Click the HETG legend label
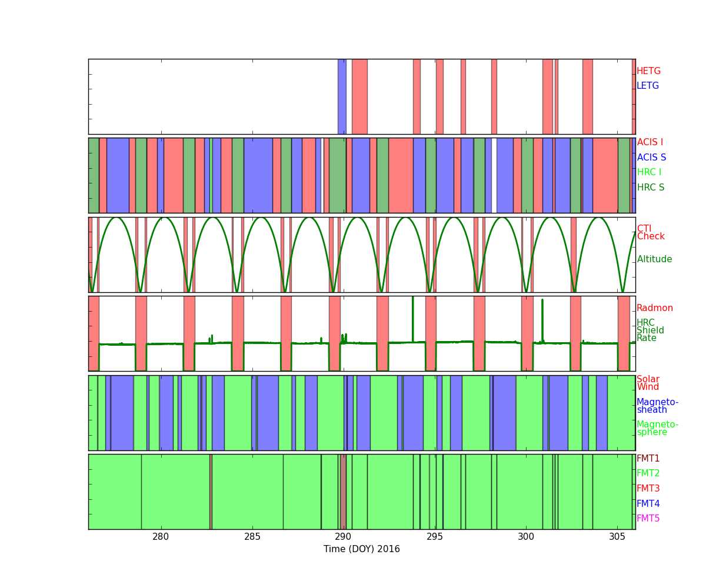Viewport: 706px width, 588px height. 648,71
